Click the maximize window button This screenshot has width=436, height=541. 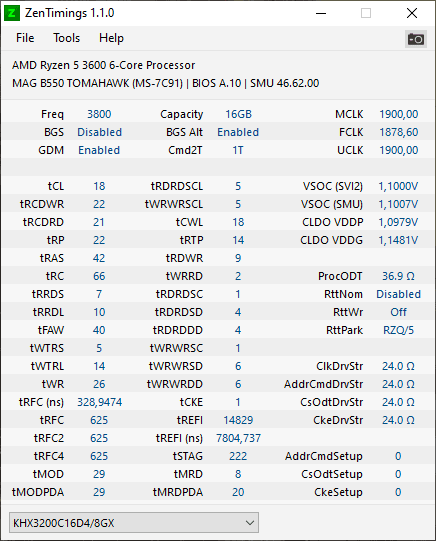point(366,13)
